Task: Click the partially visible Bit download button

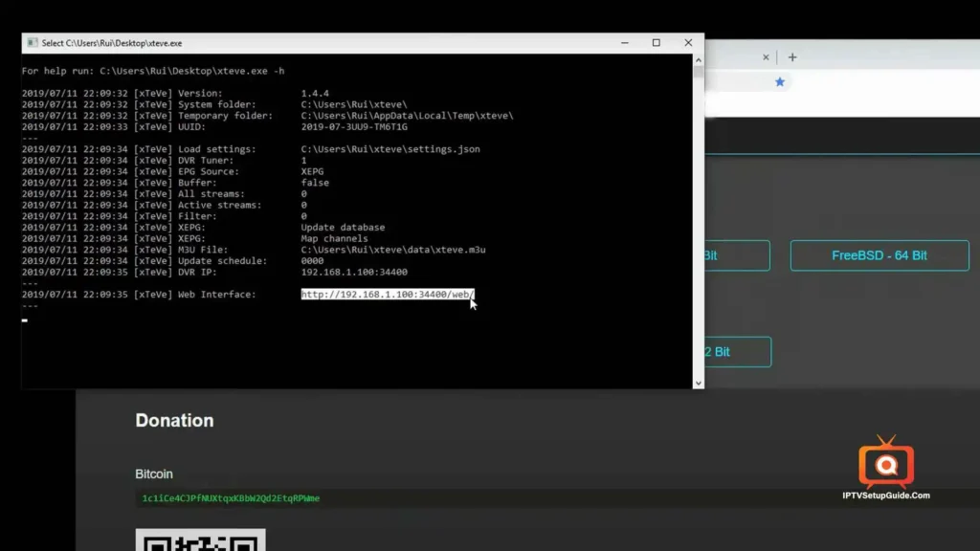Action: 737,255
